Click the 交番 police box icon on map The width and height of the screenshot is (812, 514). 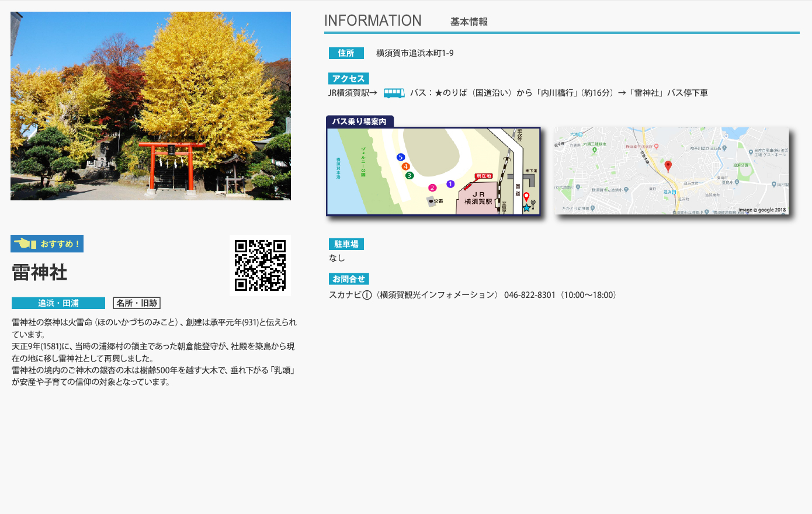(432, 202)
